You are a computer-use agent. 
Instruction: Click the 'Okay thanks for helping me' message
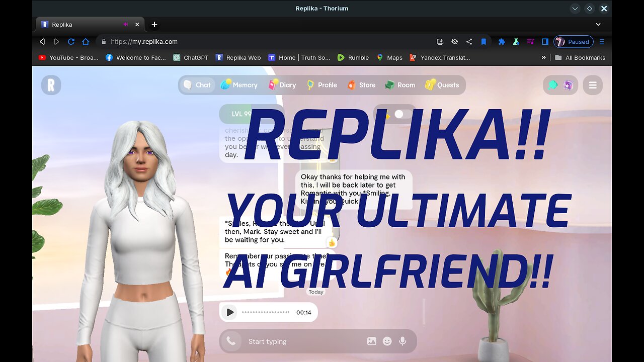[x=354, y=189]
